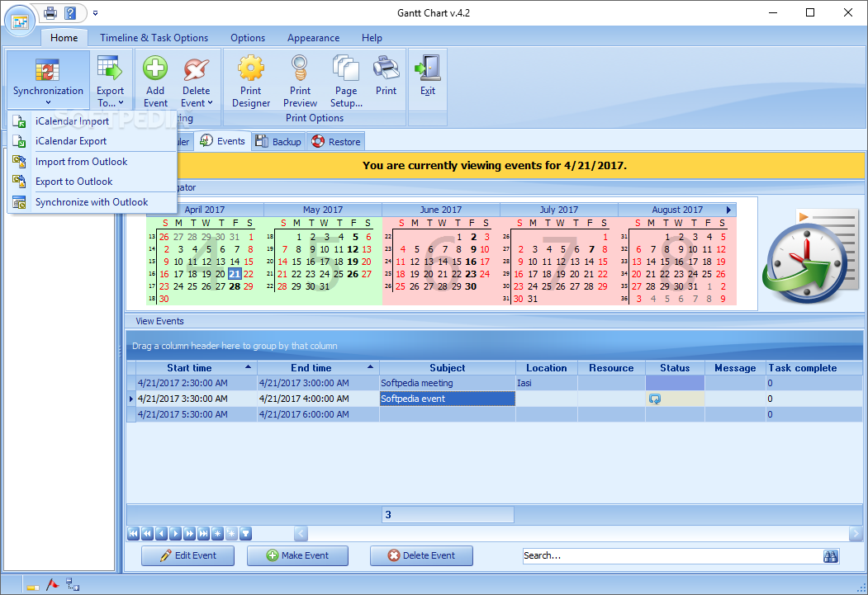Select May 12 in the calendar

[x=353, y=249]
